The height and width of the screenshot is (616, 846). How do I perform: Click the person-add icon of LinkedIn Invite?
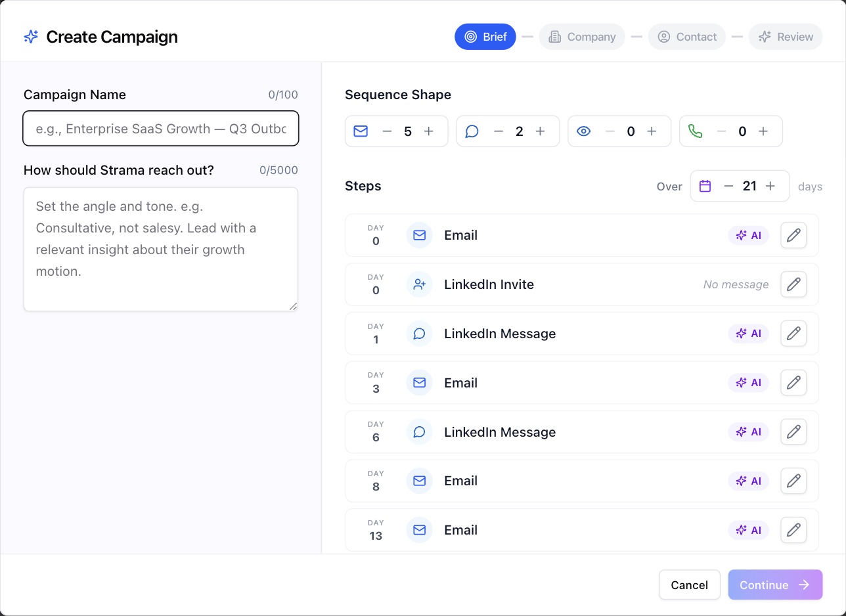coord(419,284)
